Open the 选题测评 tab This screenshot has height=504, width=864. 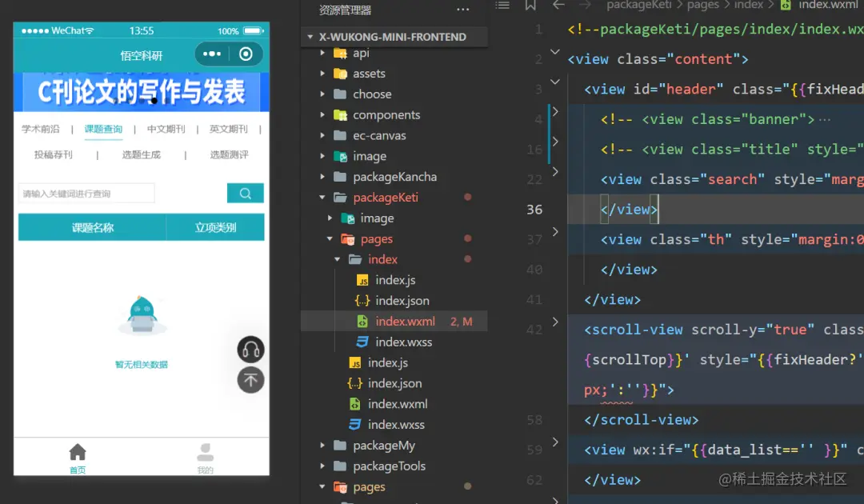230,154
